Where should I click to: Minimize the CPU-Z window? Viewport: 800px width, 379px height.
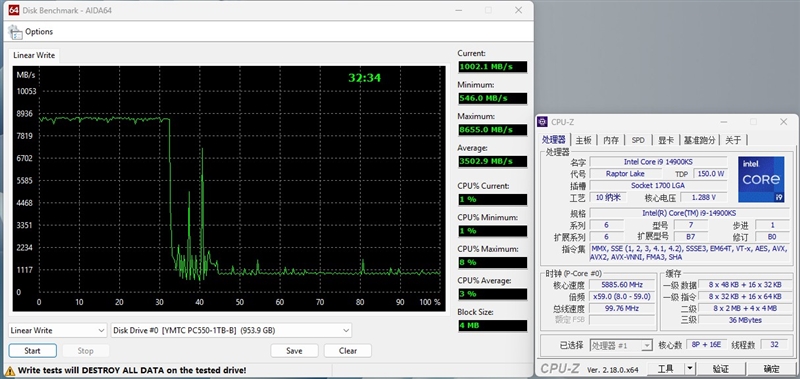click(724, 122)
